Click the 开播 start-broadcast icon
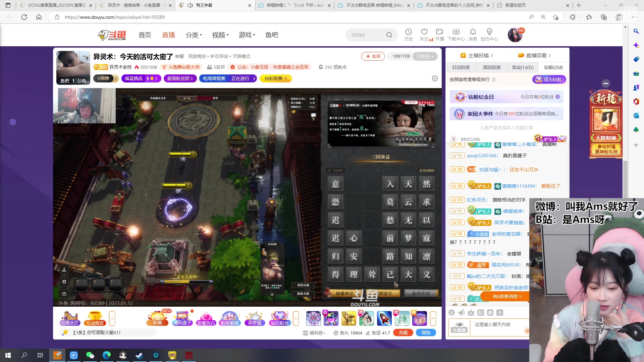 point(439,35)
